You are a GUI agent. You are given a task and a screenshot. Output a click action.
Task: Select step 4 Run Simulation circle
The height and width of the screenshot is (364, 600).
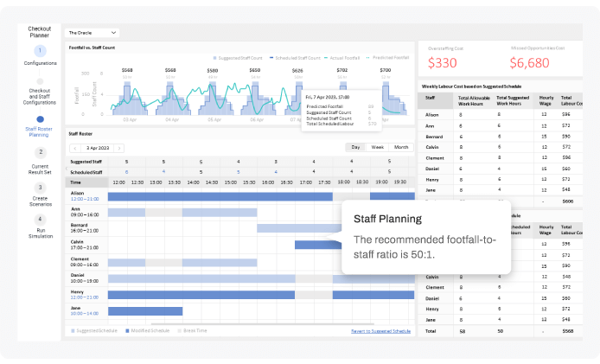tap(40, 220)
